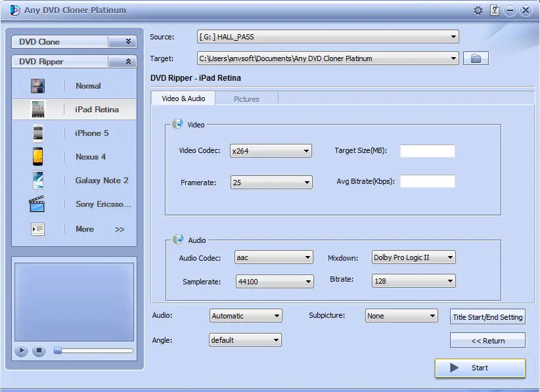Open the Source drive dropdown
This screenshot has height=392, width=540.
[x=328, y=37]
